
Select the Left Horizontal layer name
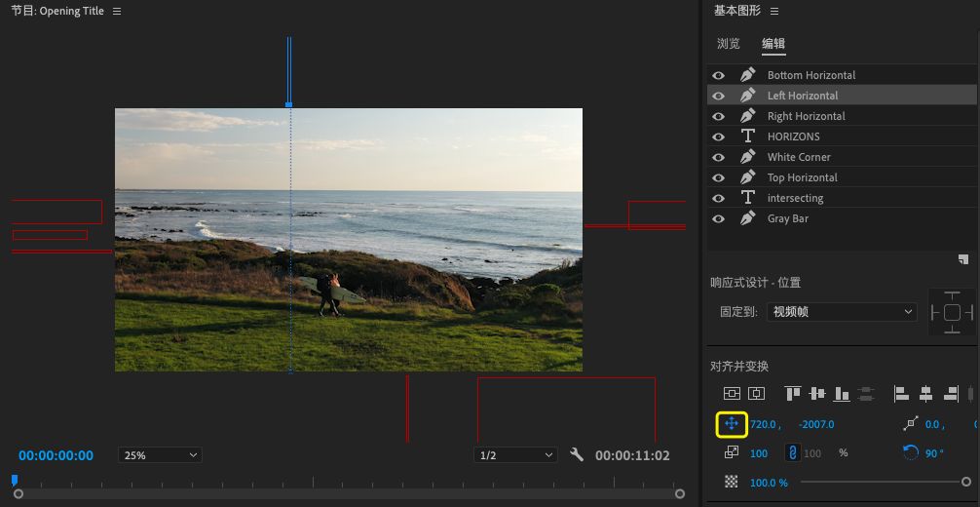click(x=803, y=96)
